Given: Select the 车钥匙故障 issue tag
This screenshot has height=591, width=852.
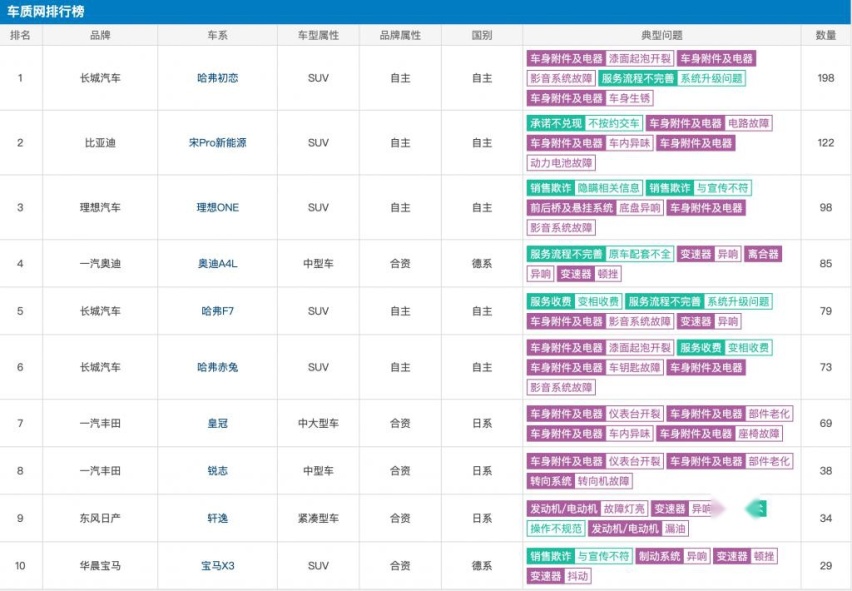Looking at the screenshot, I should click(634, 367).
